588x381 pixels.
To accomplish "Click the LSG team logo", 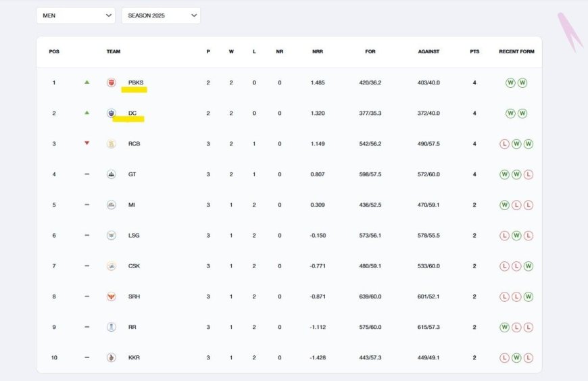I will coord(112,235).
